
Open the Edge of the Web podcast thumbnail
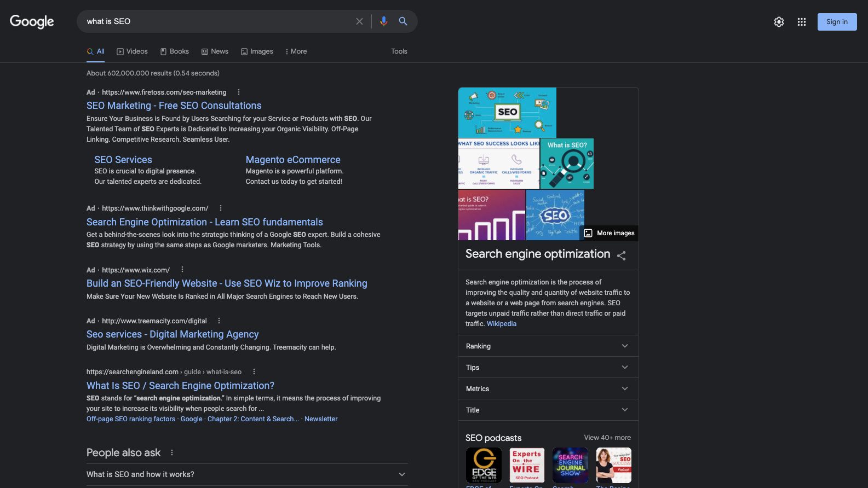[484, 466]
